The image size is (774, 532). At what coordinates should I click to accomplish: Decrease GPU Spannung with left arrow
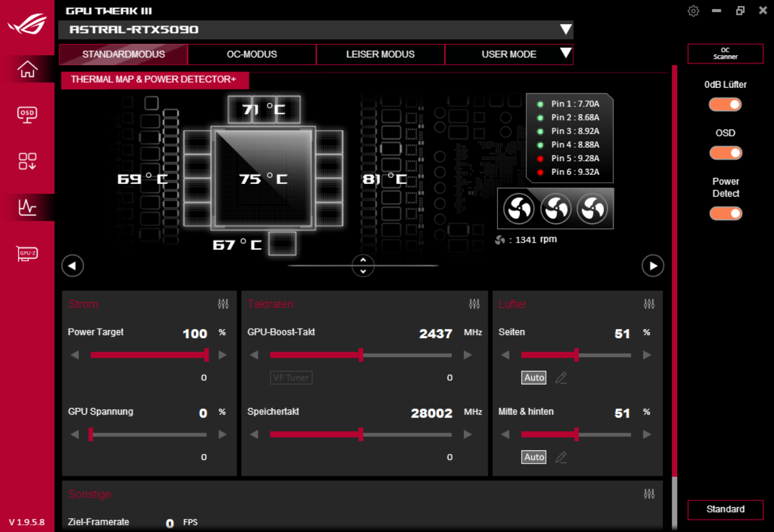(74, 434)
